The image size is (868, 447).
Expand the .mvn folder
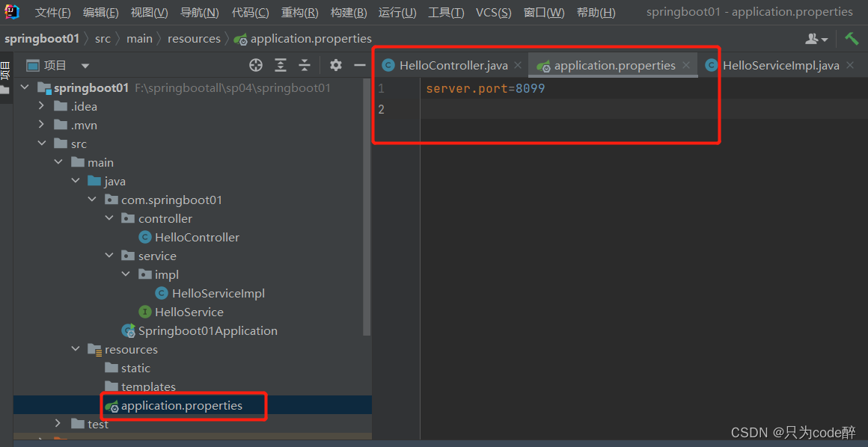pos(41,126)
